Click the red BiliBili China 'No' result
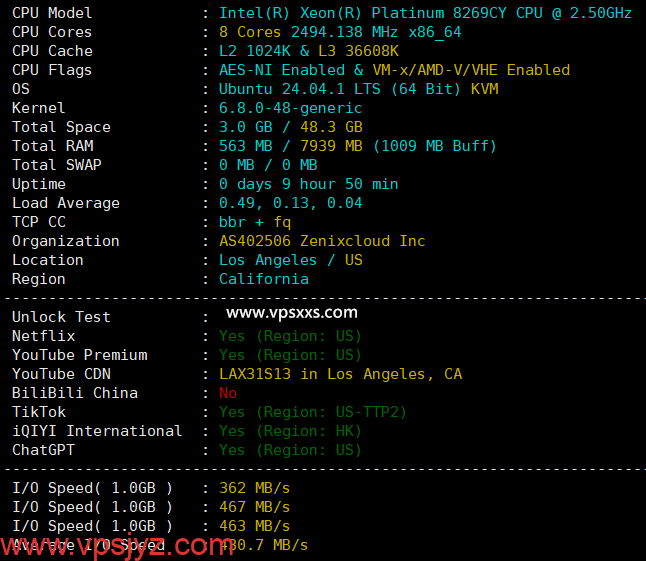 [x=228, y=393]
